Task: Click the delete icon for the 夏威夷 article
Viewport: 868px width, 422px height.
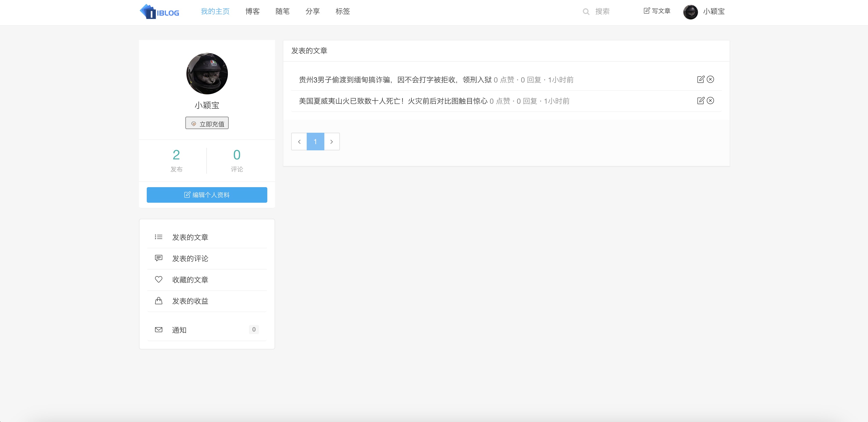Action: (711, 100)
